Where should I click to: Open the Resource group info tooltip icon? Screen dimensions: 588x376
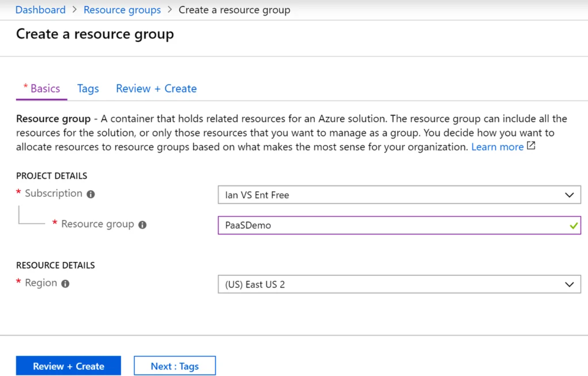[x=142, y=225]
